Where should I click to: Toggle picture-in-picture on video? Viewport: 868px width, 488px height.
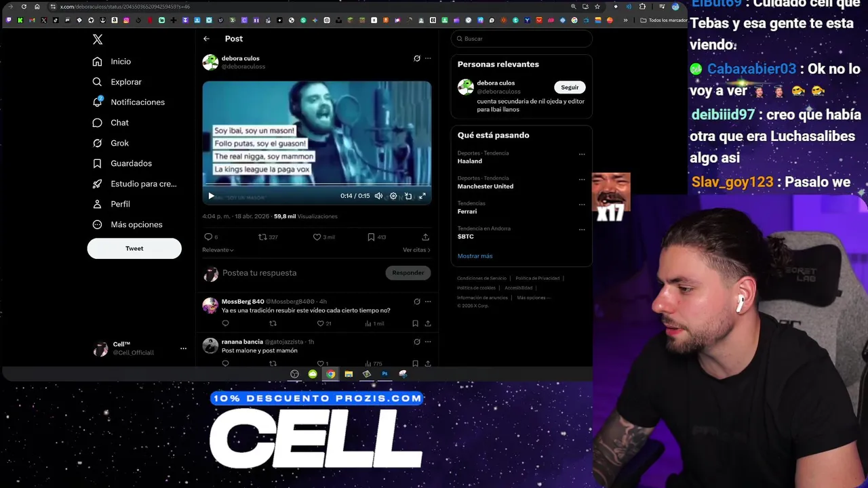click(408, 196)
